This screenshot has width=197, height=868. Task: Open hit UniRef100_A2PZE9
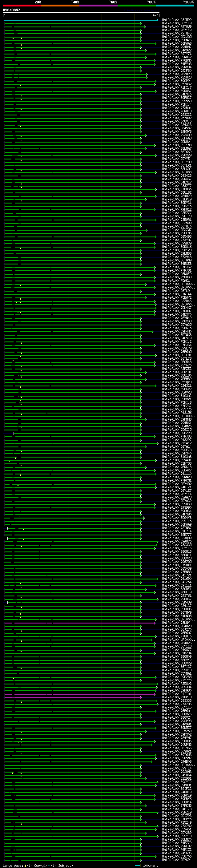click(x=177, y=812)
